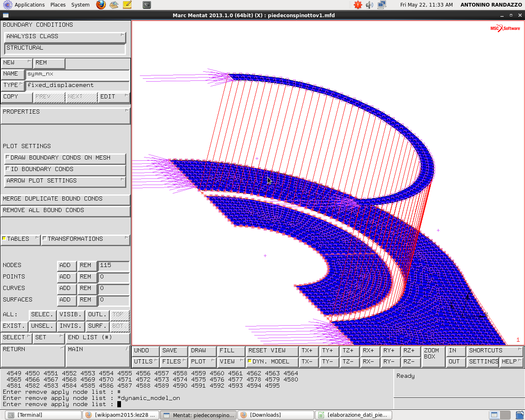Viewport: 525px width, 420px height.
Task: Click the Name field showing symm_nx
Action: [78, 74]
